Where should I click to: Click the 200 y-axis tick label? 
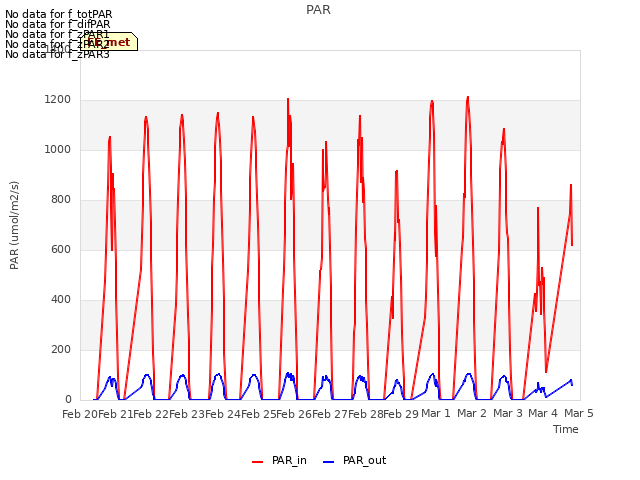click(x=61, y=349)
